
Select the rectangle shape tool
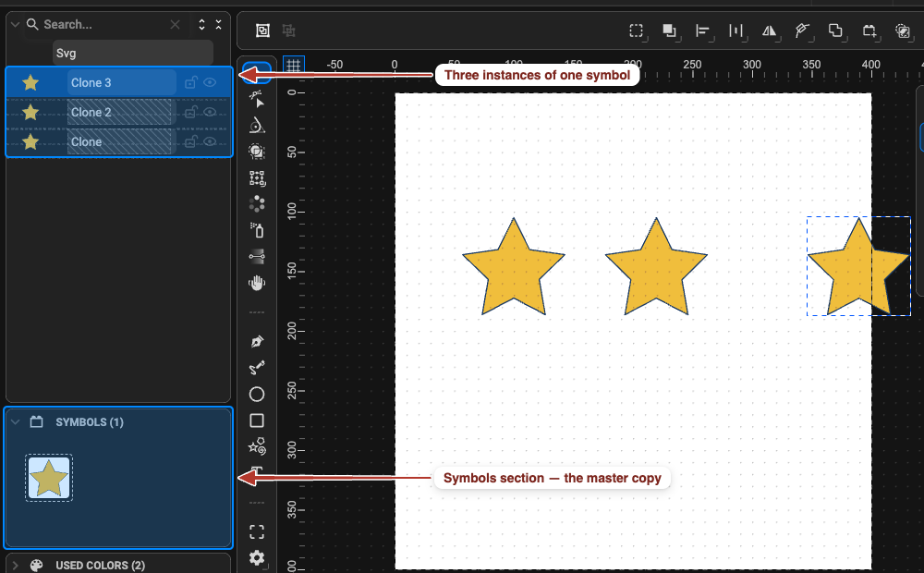256,421
